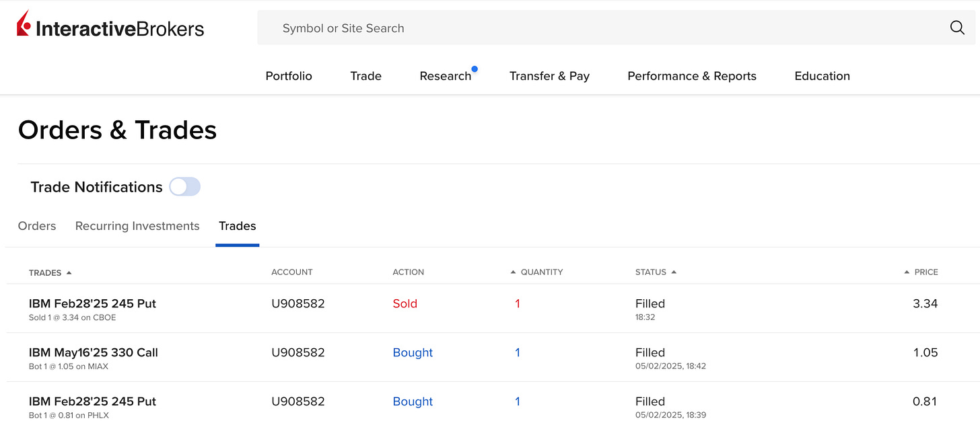Click the search magnifier icon
Screen dimensions: 980x433
[x=957, y=28]
